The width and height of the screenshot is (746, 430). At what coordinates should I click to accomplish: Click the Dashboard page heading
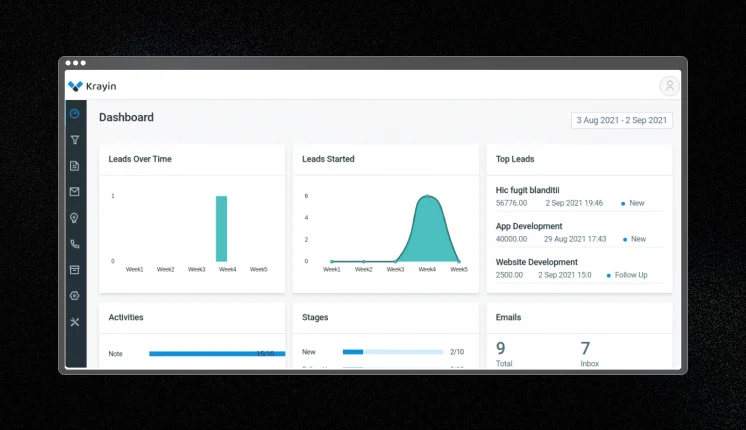[x=126, y=117]
